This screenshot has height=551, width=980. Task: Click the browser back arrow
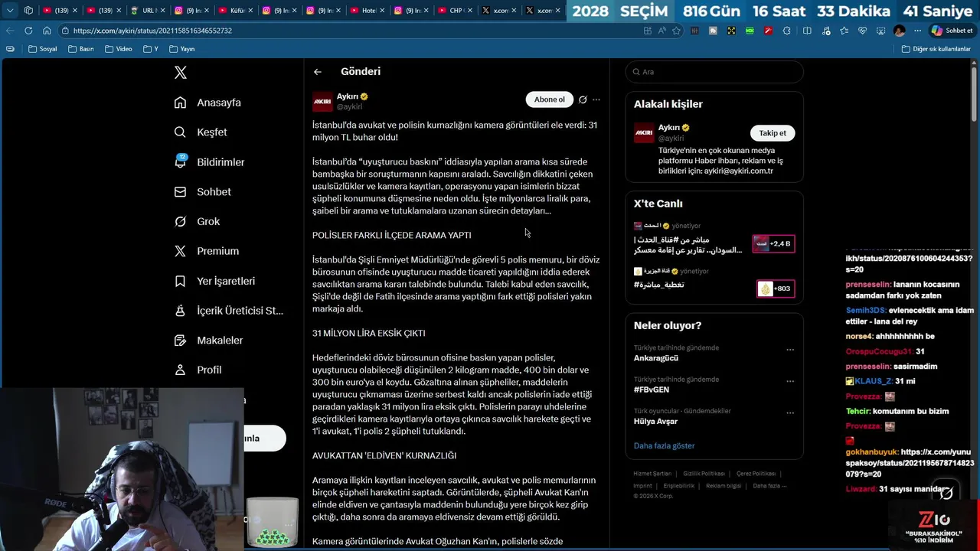[x=10, y=31]
